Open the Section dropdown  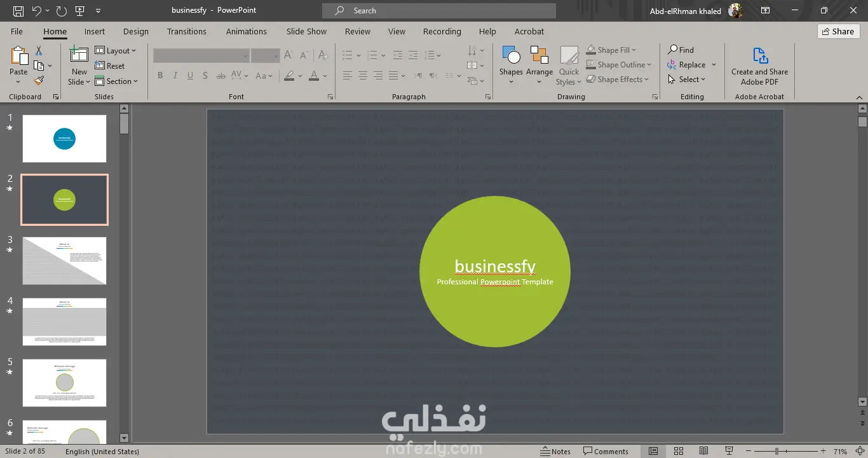pos(116,81)
